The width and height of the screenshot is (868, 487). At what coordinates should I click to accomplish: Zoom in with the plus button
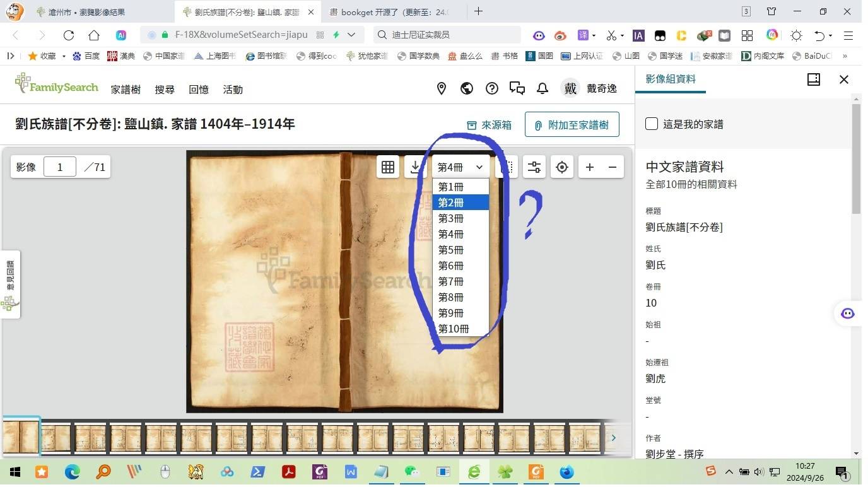pos(590,167)
